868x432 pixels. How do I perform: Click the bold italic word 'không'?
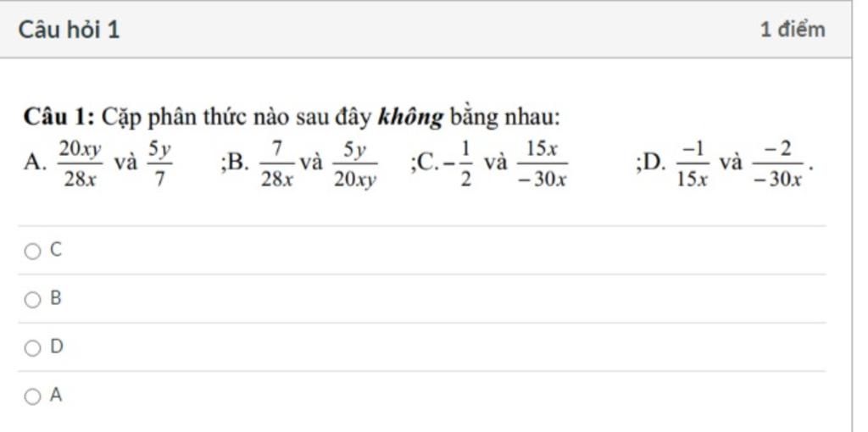[x=410, y=117]
